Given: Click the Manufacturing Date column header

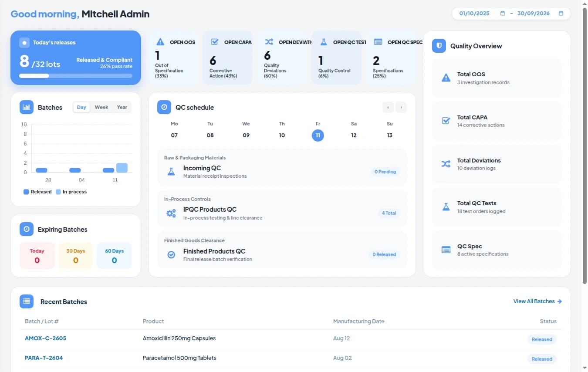Looking at the screenshot, I should [x=359, y=321].
